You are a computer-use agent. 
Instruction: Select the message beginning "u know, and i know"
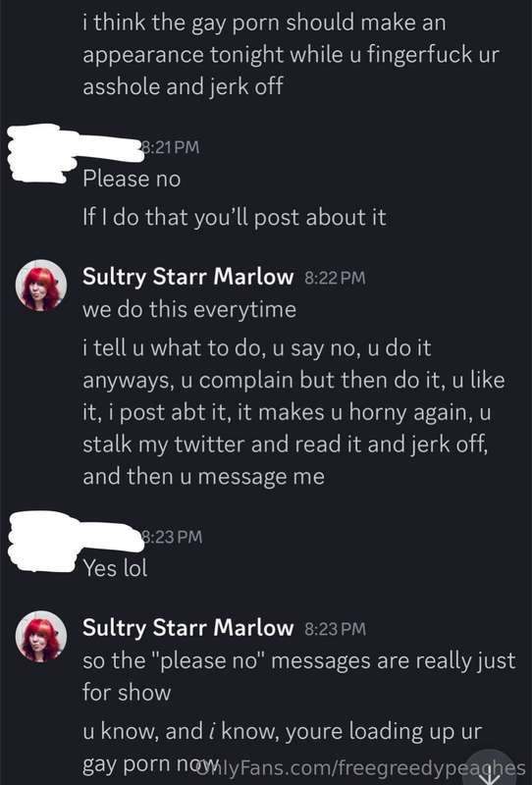click(x=282, y=748)
